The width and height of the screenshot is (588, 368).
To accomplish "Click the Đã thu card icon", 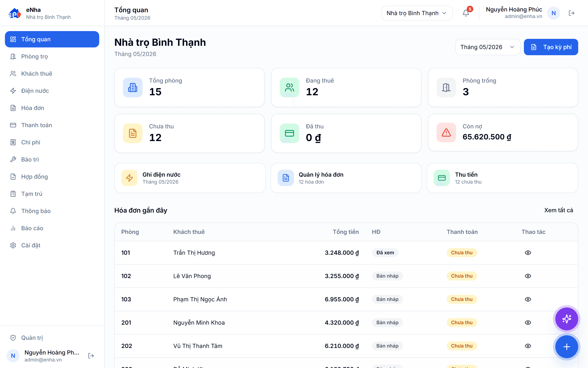I will [x=289, y=133].
